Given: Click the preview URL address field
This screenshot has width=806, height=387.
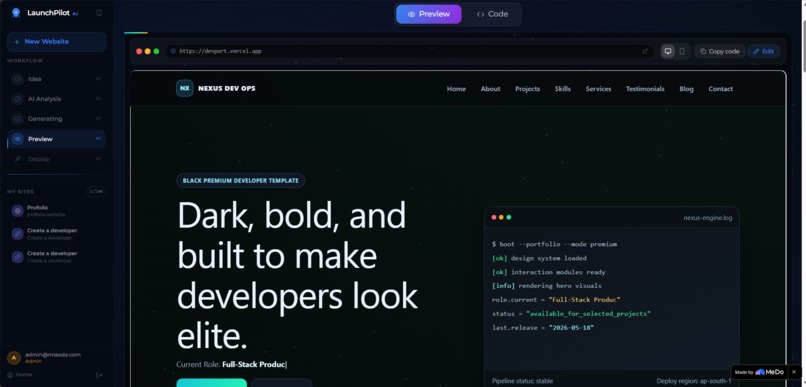Looking at the screenshot, I should coord(409,51).
